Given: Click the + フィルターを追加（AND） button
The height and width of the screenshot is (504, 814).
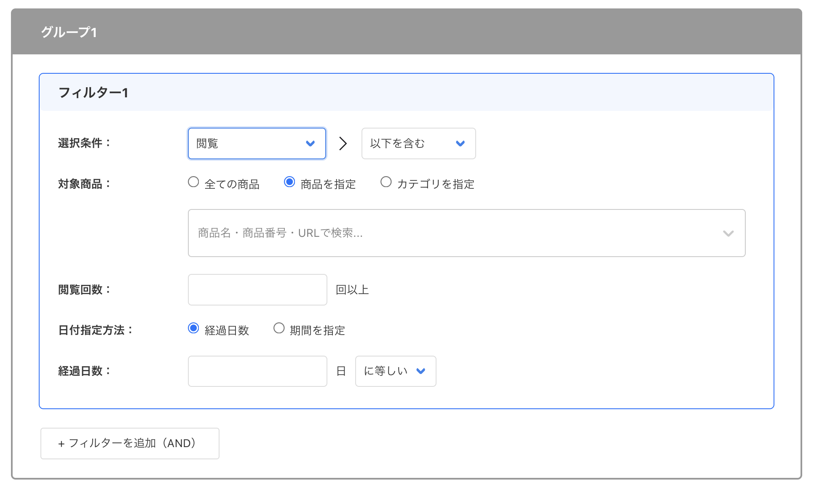Looking at the screenshot, I should [129, 443].
